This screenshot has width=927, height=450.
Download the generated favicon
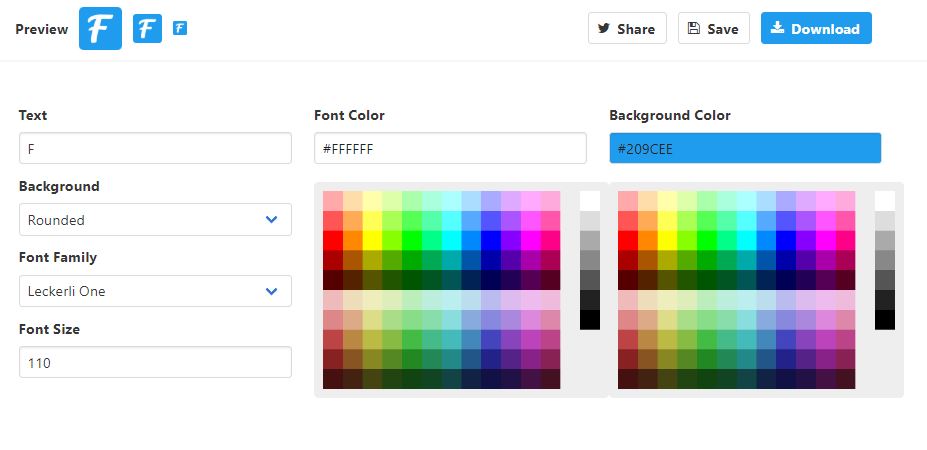(x=816, y=29)
